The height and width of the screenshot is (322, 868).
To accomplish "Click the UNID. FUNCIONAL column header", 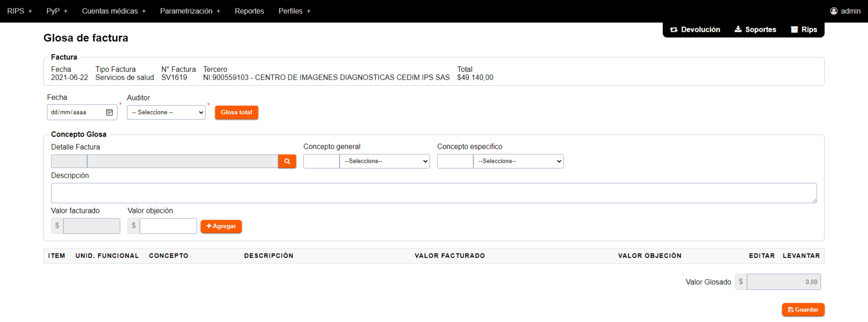I will point(107,256).
